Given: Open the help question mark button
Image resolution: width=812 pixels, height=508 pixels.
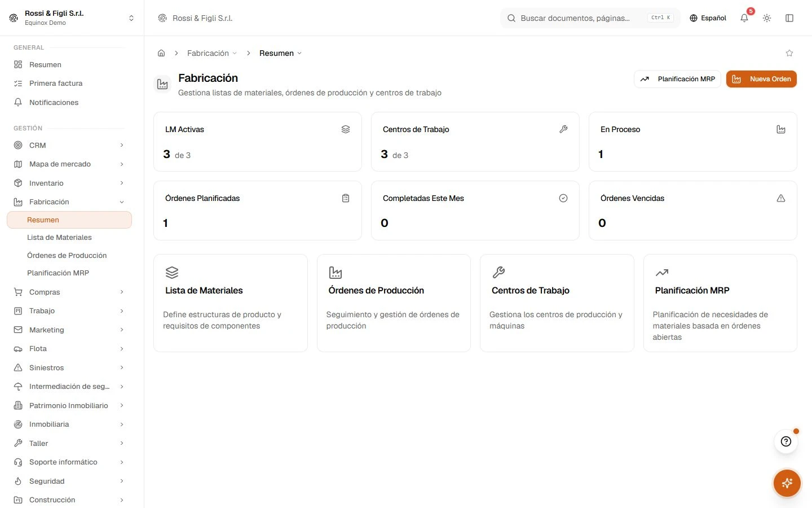Looking at the screenshot, I should pos(786,441).
